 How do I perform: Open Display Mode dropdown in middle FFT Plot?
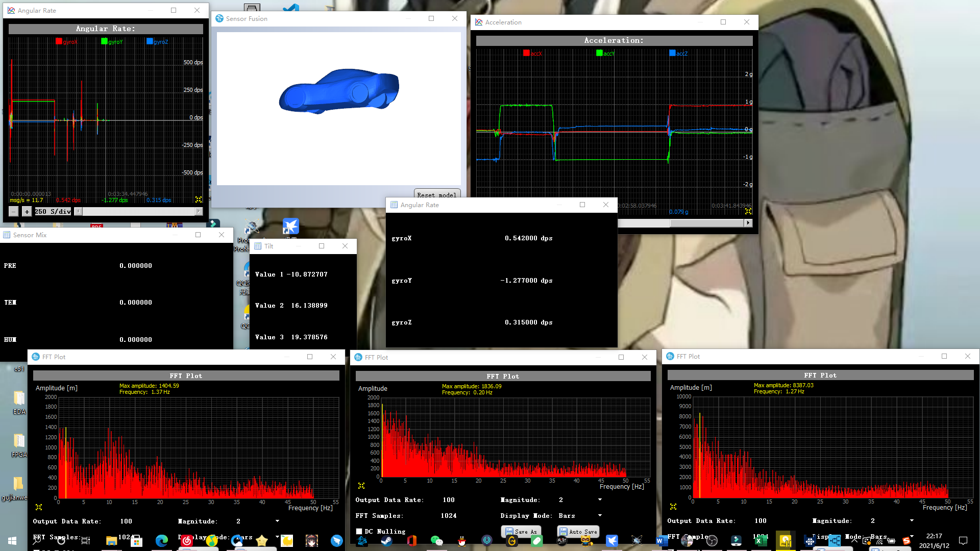click(x=600, y=516)
